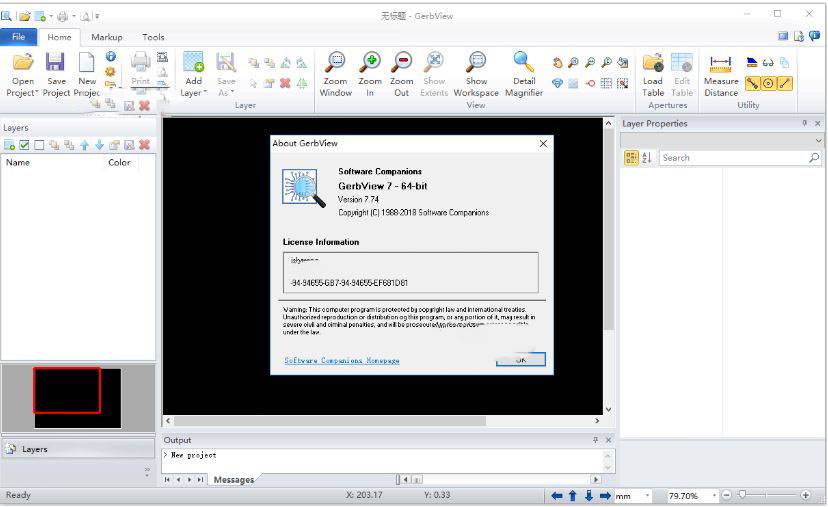
Task: Click the pan up blue arrow in status bar
Action: 573,496
